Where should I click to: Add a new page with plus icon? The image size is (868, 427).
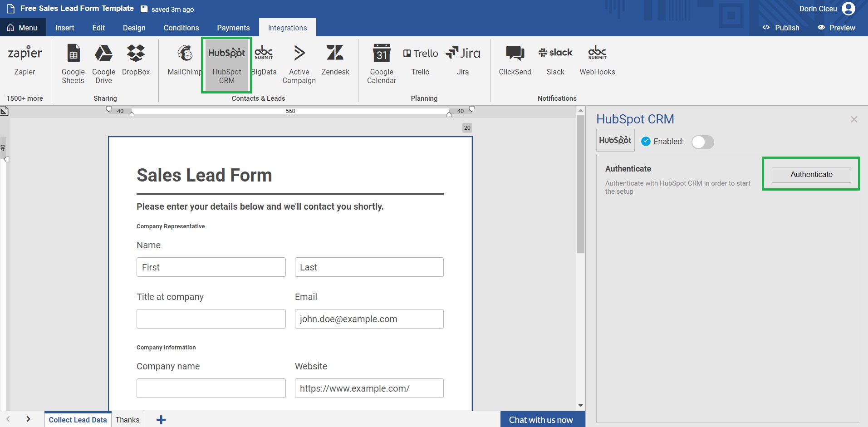[161, 420]
